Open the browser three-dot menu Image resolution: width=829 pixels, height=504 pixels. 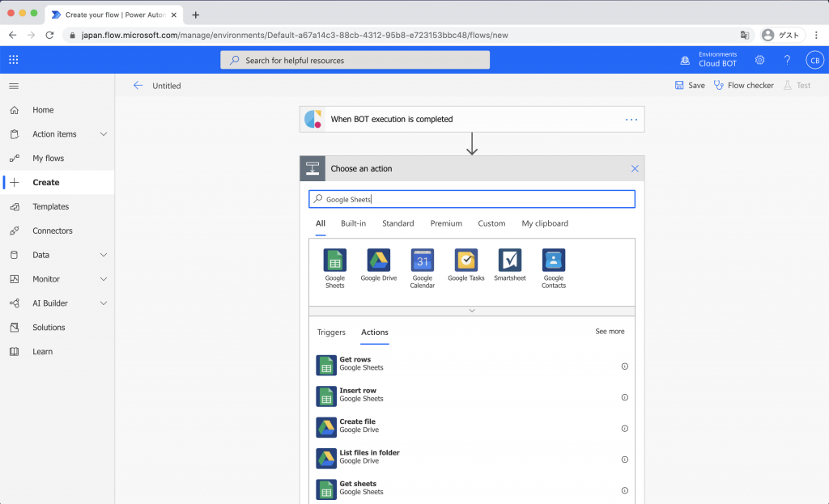(816, 35)
